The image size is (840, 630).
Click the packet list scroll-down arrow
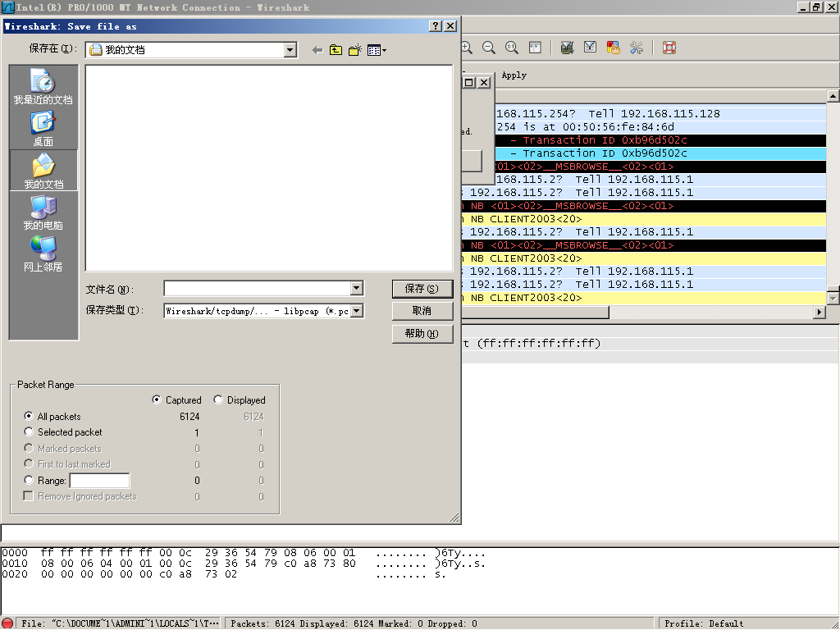833,297
